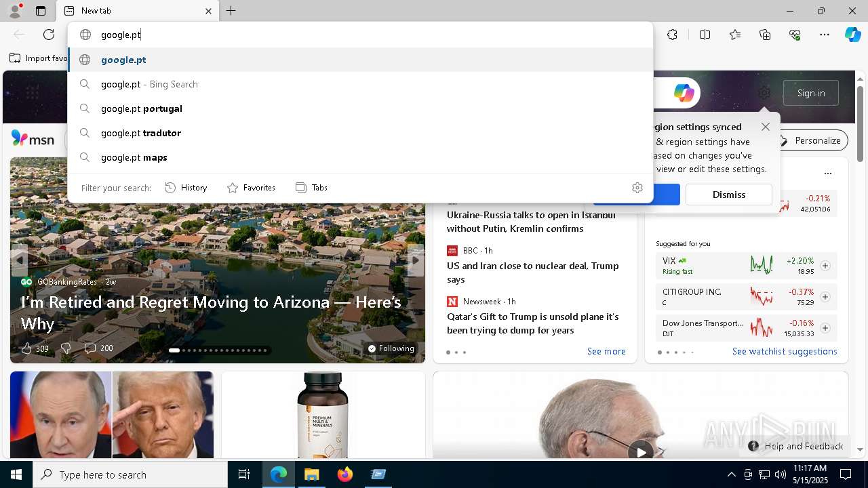Open the Premium Multi & Minerals ad
This screenshot has width=868, height=488.
323,415
